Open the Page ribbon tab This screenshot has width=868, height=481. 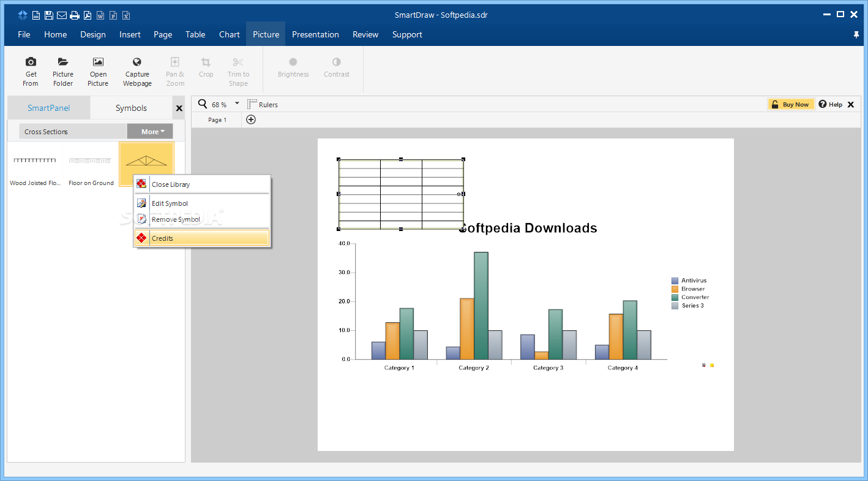[163, 34]
